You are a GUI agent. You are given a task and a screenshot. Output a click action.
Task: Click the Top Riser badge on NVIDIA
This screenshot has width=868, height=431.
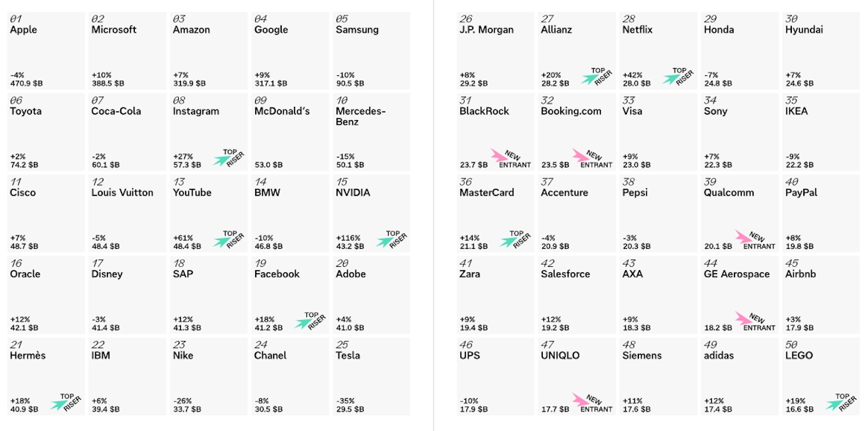pos(391,240)
